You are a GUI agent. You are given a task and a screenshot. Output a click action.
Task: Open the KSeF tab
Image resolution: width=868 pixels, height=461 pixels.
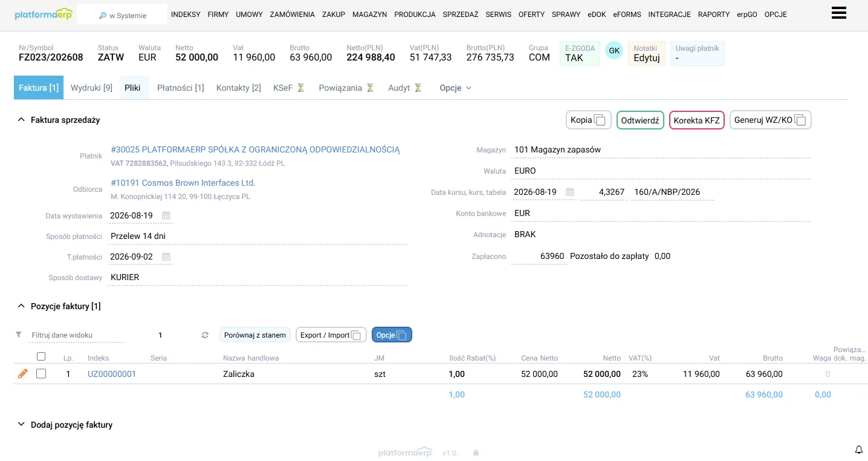click(x=288, y=88)
